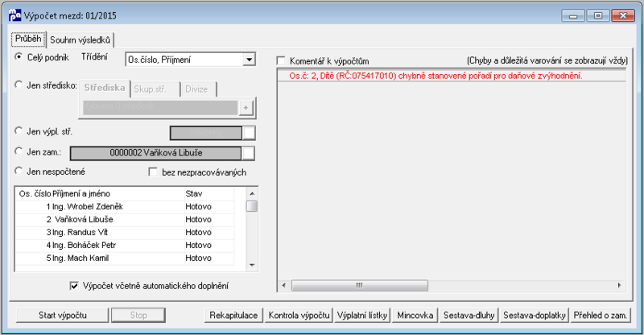644x335 pixels.
Task: Open employee picker beside Vaňková Libuše
Action: pyautogui.click(x=248, y=153)
